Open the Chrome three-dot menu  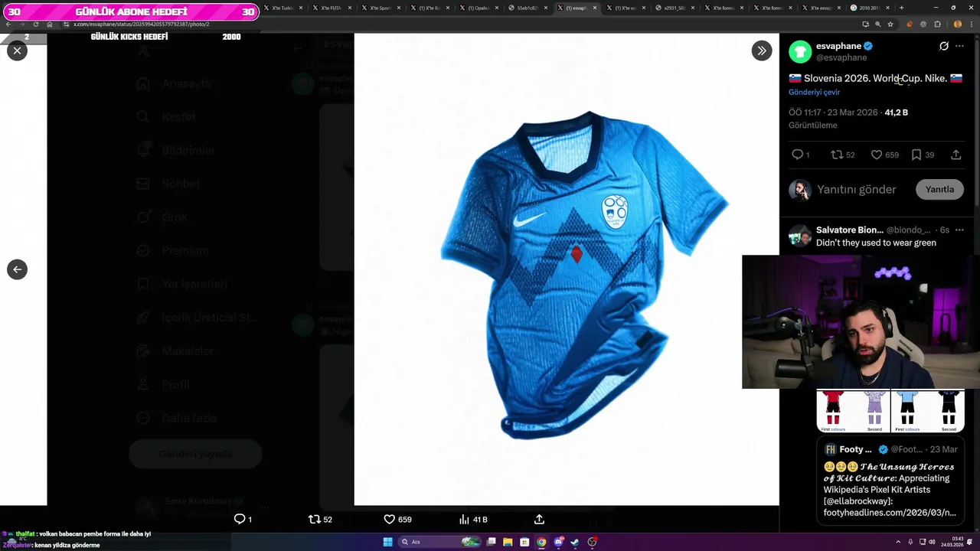pos(971,24)
